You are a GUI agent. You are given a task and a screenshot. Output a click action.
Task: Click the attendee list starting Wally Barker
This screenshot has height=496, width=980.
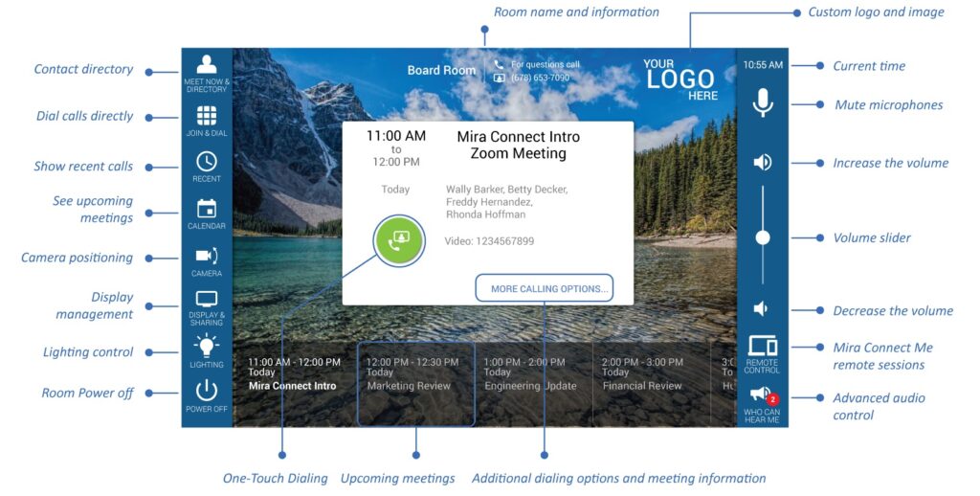click(x=506, y=201)
